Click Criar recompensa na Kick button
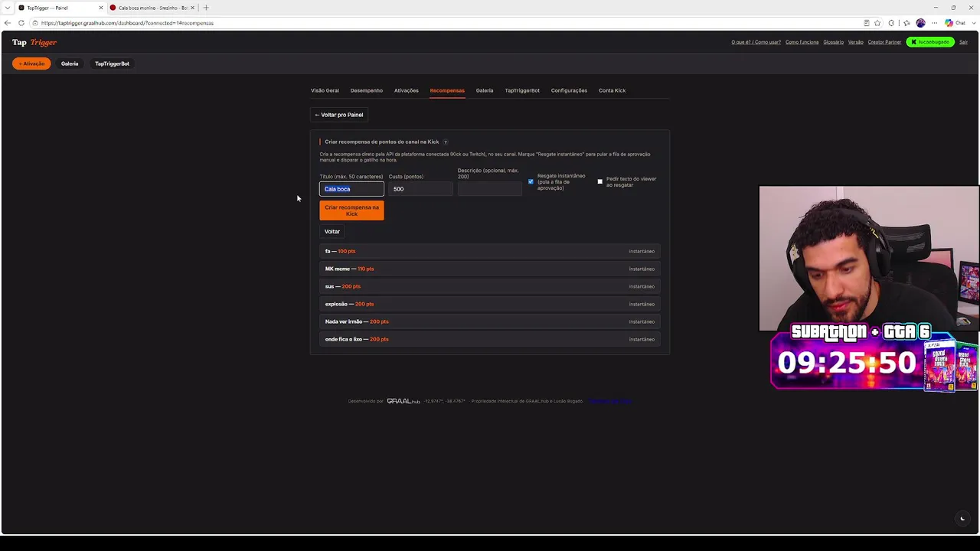This screenshot has height=551, width=980. coord(351,210)
